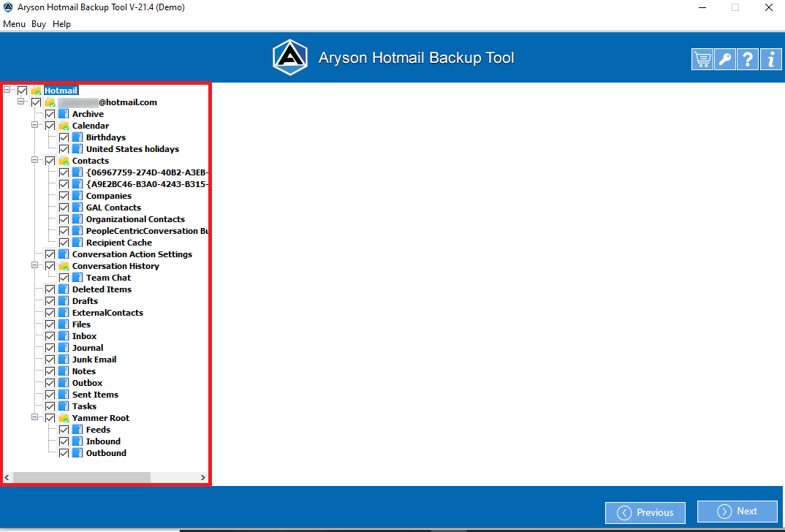The image size is (785, 532).
Task: Uncheck the Files folder checkbox
Action: click(x=50, y=324)
